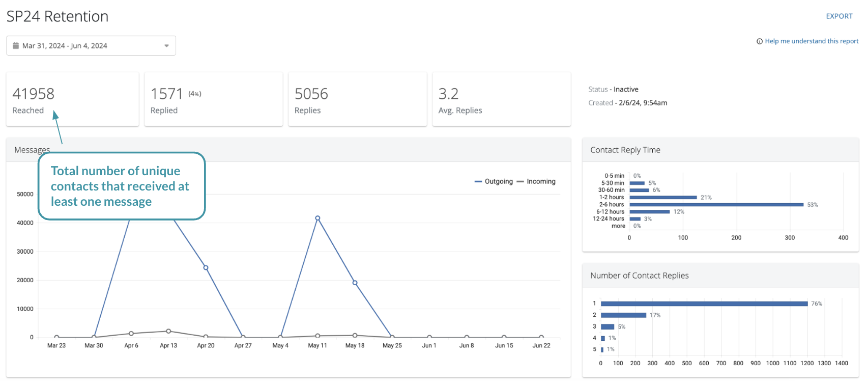Click the calendar icon in date picker
The width and height of the screenshot is (868, 381).
16,46
